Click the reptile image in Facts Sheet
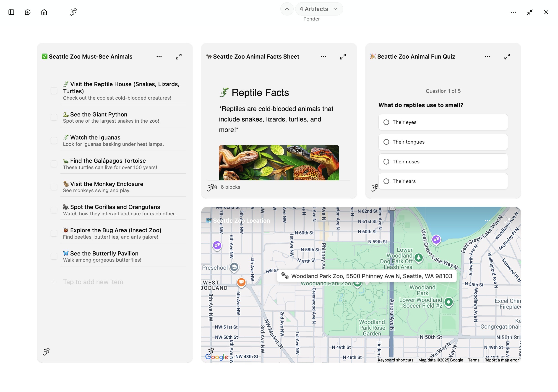 (x=279, y=162)
